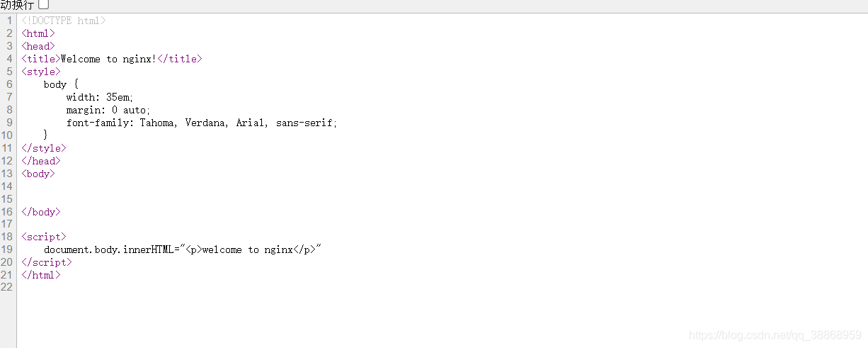Select line number 13 in gutter
The height and width of the screenshot is (348, 868).
coord(7,174)
